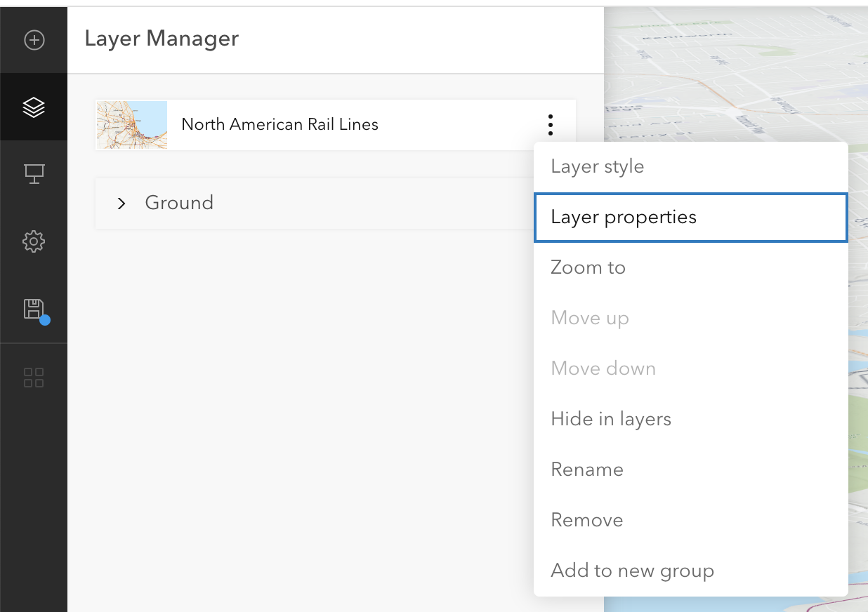This screenshot has width=868, height=612.
Task: Select the North American Rail Lines layer name
Action: (x=280, y=124)
